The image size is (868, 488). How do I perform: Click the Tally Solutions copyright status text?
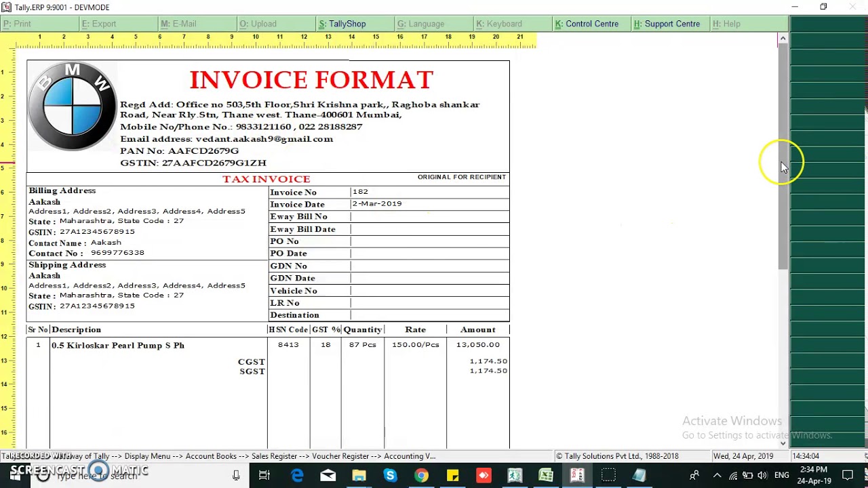pos(617,456)
